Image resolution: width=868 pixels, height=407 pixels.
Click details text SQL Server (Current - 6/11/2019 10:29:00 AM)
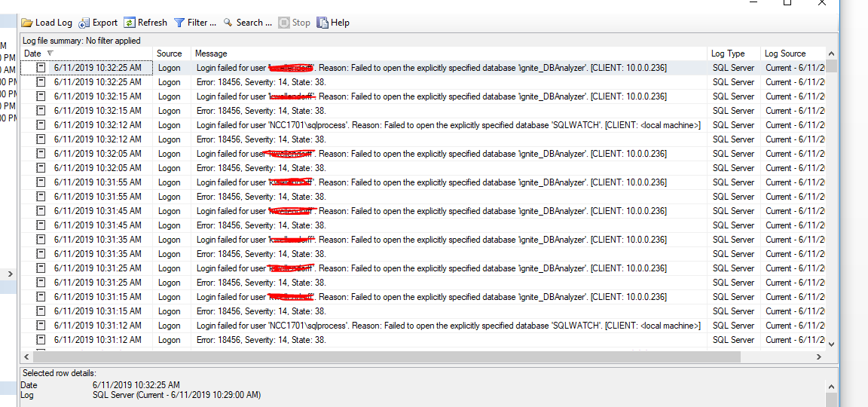pyautogui.click(x=176, y=396)
